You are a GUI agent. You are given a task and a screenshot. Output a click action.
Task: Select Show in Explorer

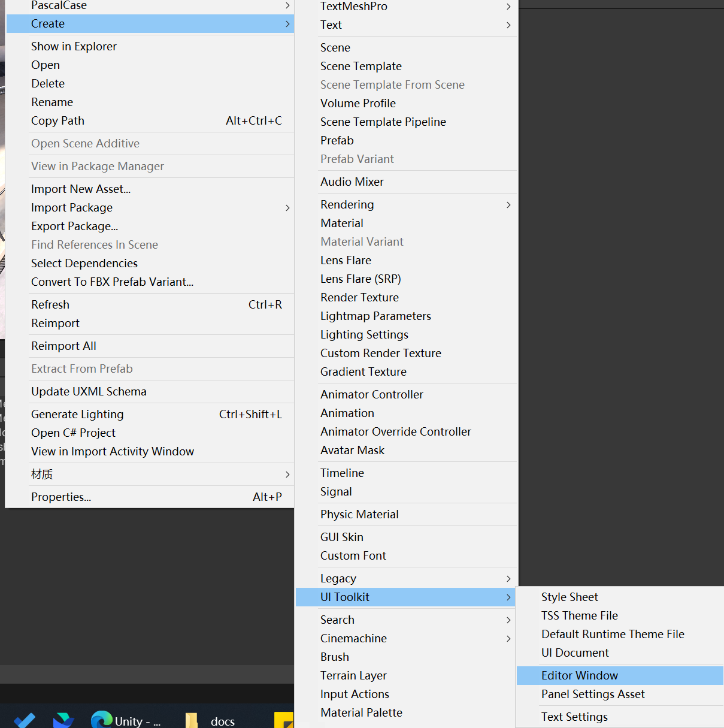coord(74,47)
